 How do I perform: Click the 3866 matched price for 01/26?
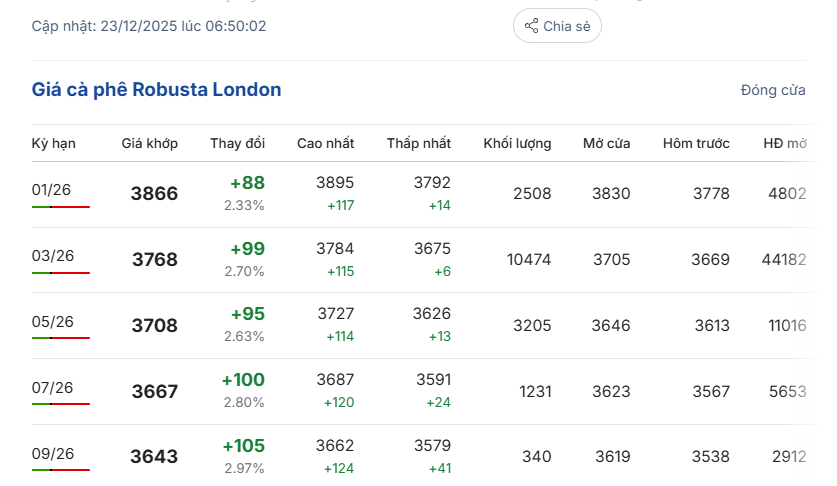point(154,194)
